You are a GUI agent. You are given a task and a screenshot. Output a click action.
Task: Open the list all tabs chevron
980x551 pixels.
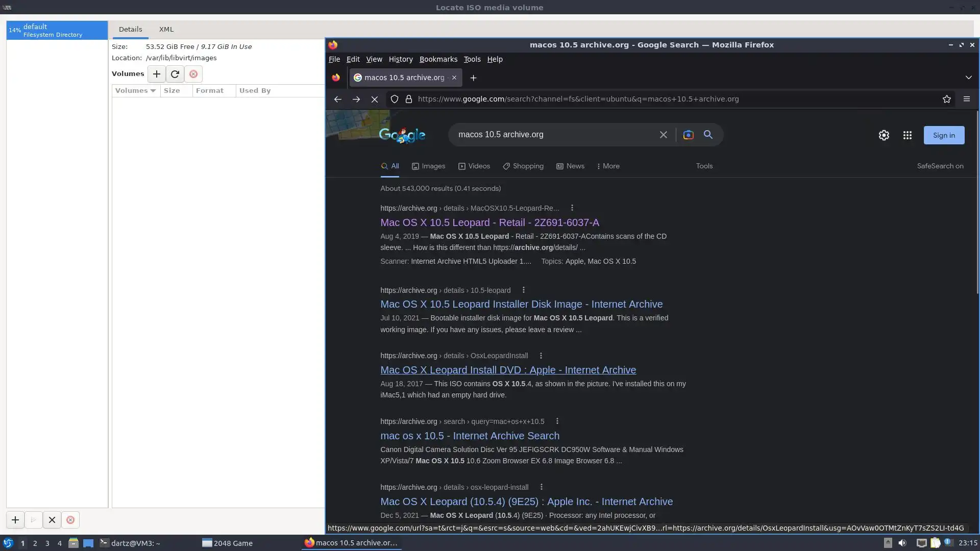[x=968, y=78]
